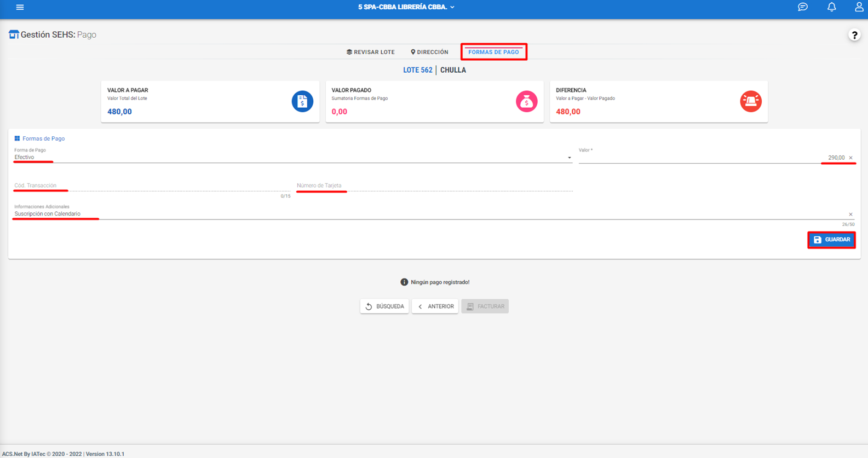Screen dimensions: 868x458
Task: Click the help question mark icon
Action: (x=854, y=35)
